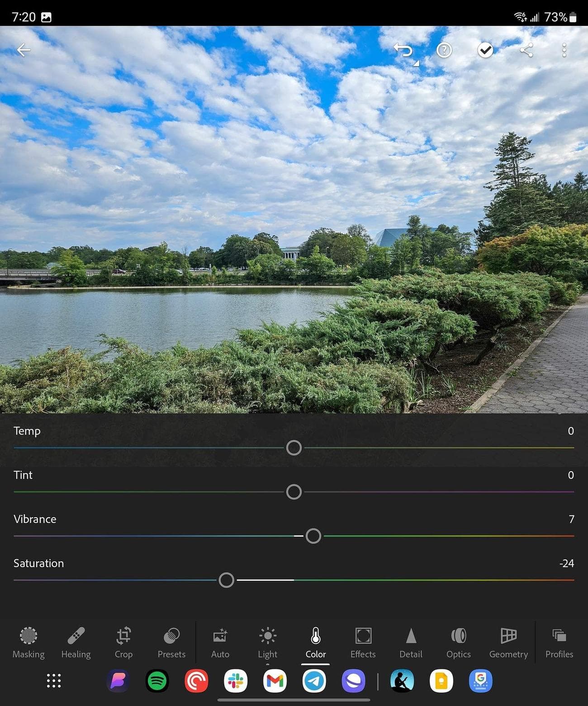The height and width of the screenshot is (706, 588).
Task: Launch Spotify from the taskbar
Action: coord(157,681)
